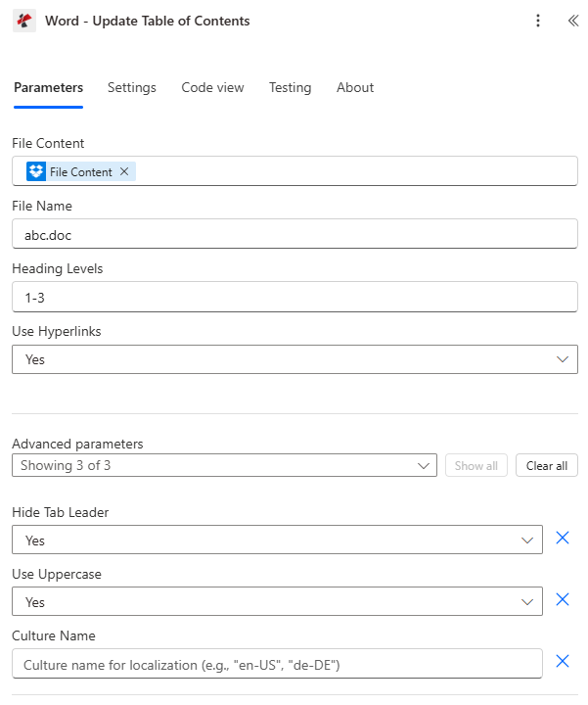Click the Heading Levels field showing 1-3

tap(294, 297)
